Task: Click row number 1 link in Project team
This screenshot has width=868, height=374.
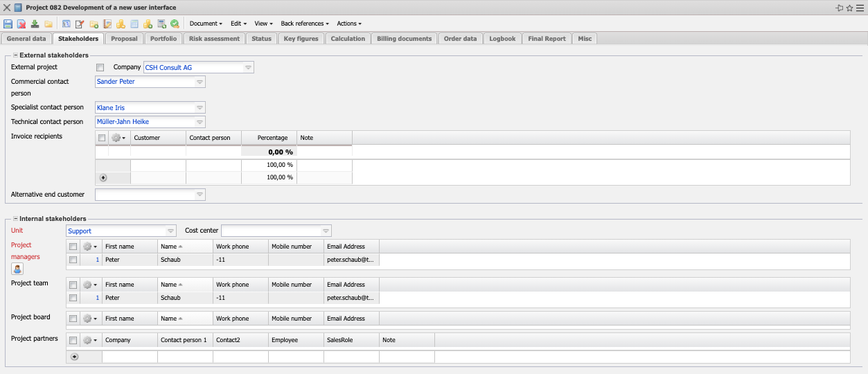Action: coord(97,298)
